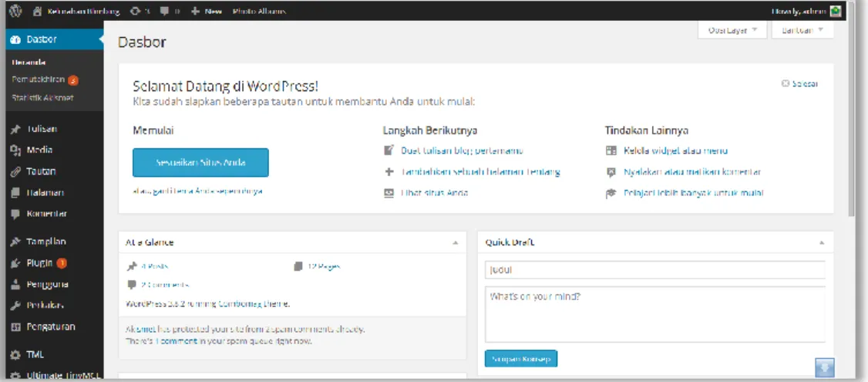Click the Tulisan pushpin icon
The image size is (868, 382).
(16, 129)
